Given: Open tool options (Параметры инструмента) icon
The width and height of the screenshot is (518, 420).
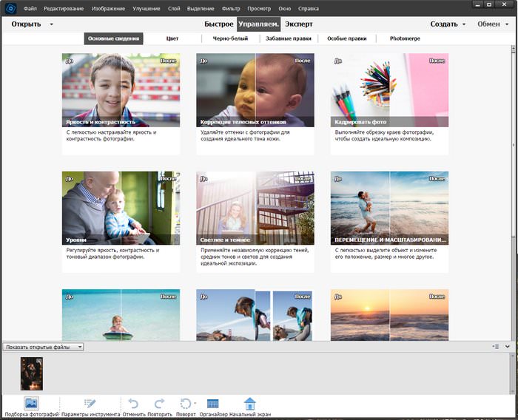Looking at the screenshot, I should coord(90,404).
